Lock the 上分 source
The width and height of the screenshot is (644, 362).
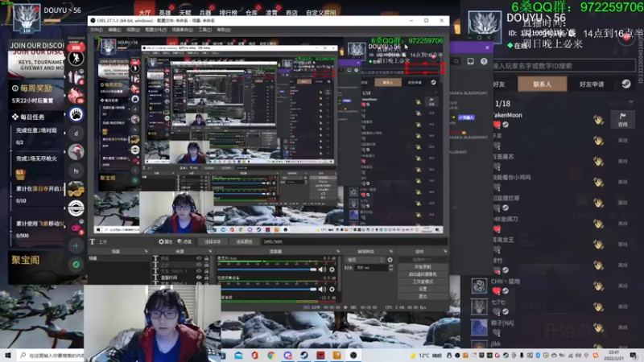pos(206,265)
